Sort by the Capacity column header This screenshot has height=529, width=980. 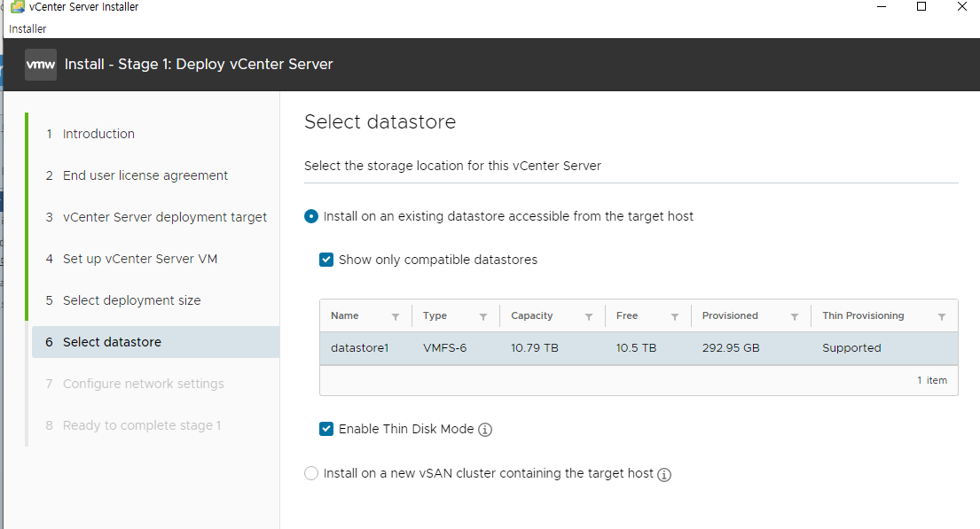pyautogui.click(x=532, y=315)
